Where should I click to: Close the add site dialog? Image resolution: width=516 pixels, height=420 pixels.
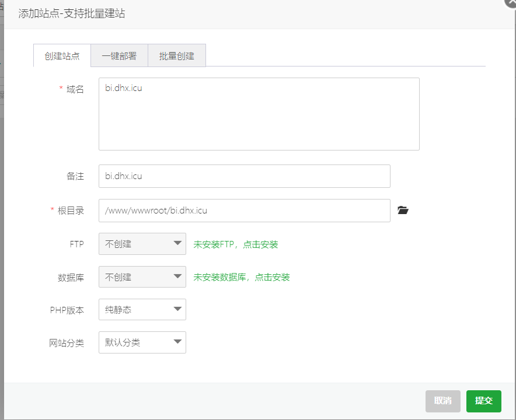coord(511,3)
